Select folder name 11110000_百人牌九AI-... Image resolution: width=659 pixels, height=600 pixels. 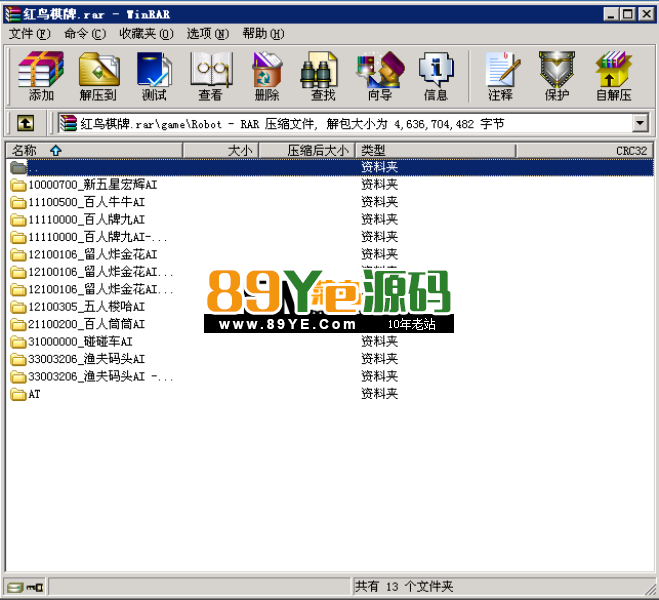98,237
